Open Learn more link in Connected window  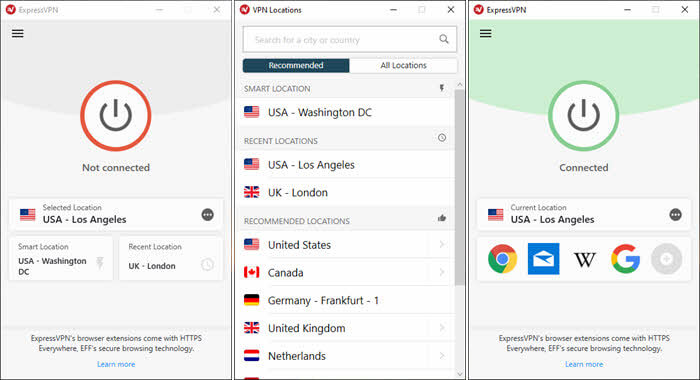tap(584, 364)
